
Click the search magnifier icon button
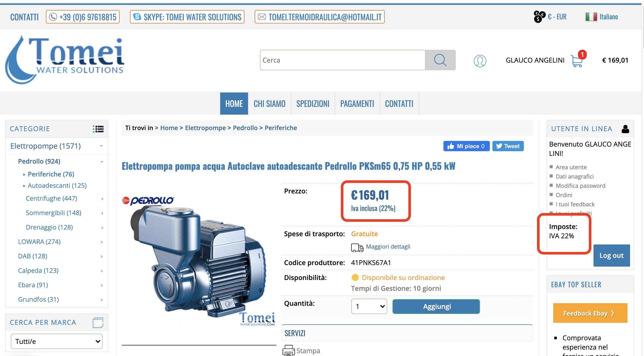pos(440,60)
